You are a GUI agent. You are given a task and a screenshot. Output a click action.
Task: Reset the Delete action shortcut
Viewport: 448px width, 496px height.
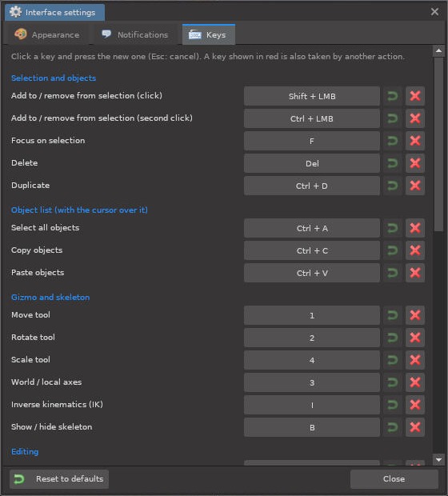393,163
